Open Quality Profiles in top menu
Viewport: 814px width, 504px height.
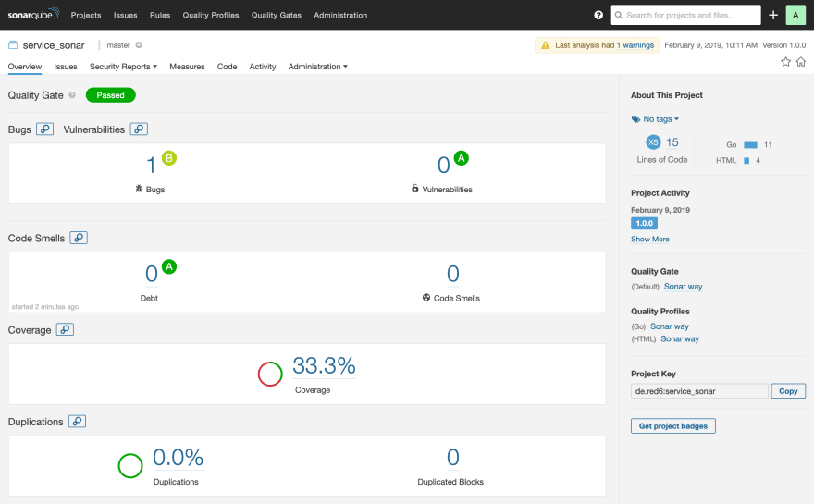[x=211, y=15]
